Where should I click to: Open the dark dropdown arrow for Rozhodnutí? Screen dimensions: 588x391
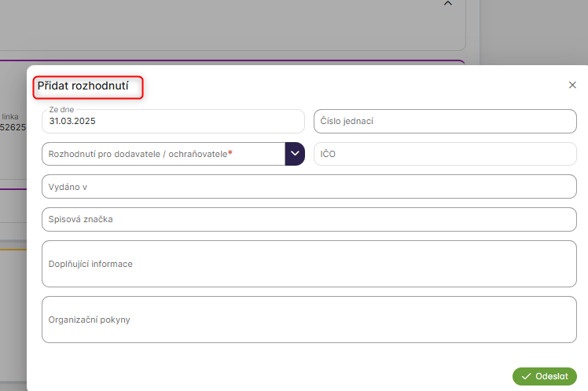(x=295, y=154)
